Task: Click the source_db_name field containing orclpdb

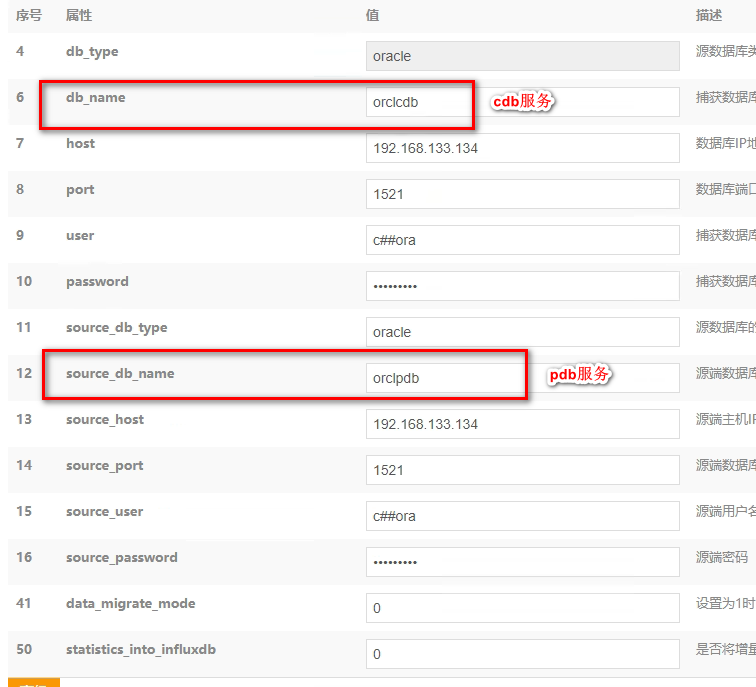Action: pos(443,378)
